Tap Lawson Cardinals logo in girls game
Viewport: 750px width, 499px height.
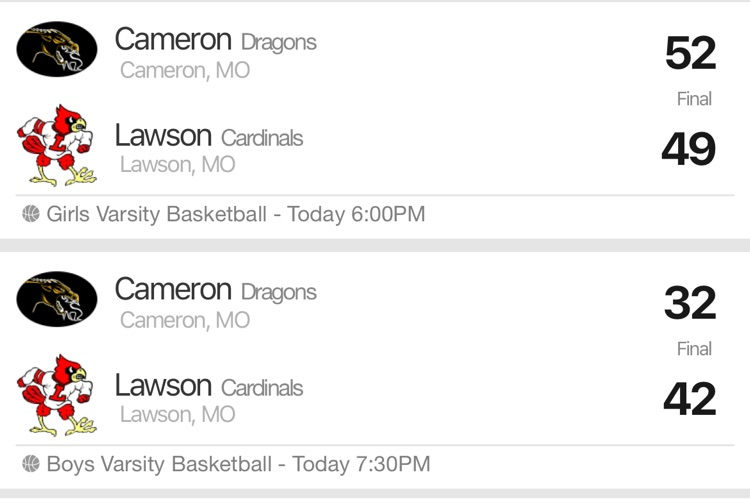(57, 144)
